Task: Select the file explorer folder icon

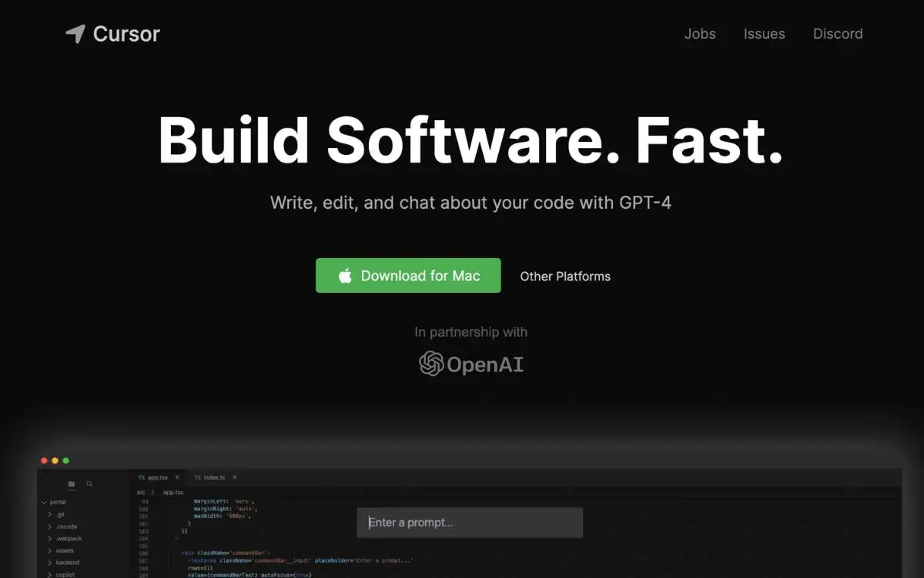Action: (x=72, y=484)
